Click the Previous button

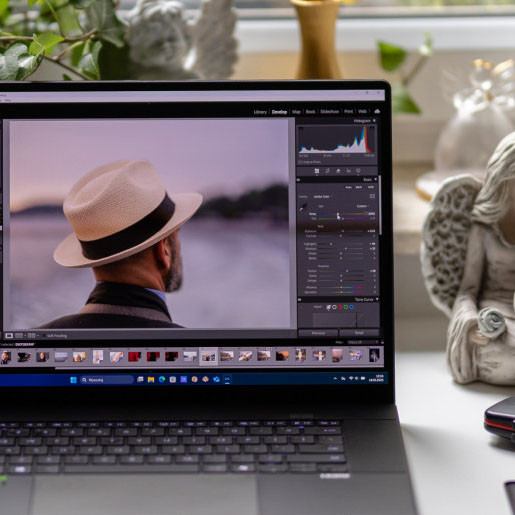click(318, 333)
